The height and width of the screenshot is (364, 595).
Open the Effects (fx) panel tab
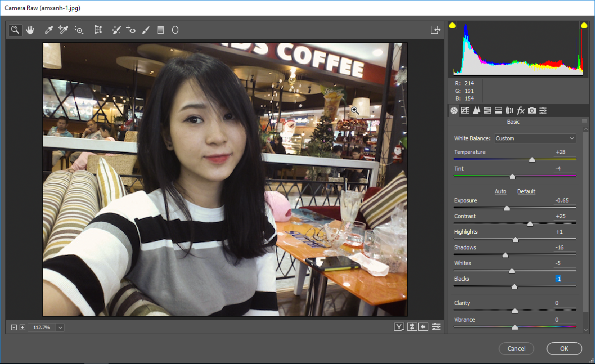point(521,111)
